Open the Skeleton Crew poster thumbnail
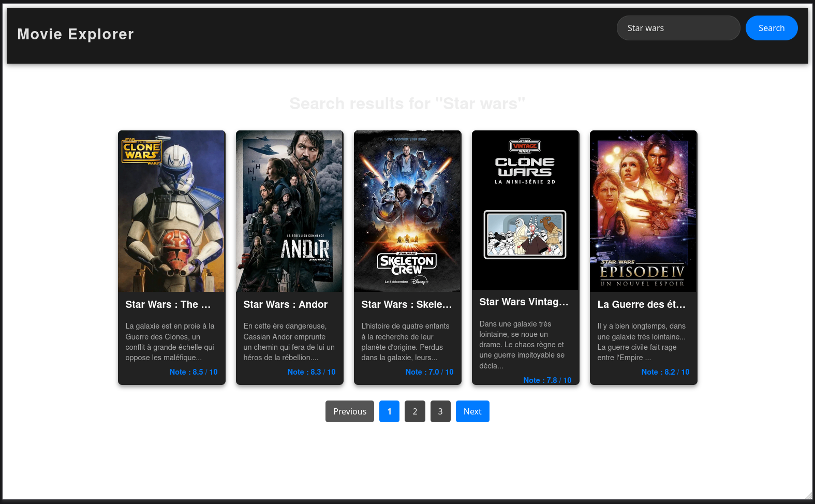Screen dimensions: 815x504 (408, 211)
